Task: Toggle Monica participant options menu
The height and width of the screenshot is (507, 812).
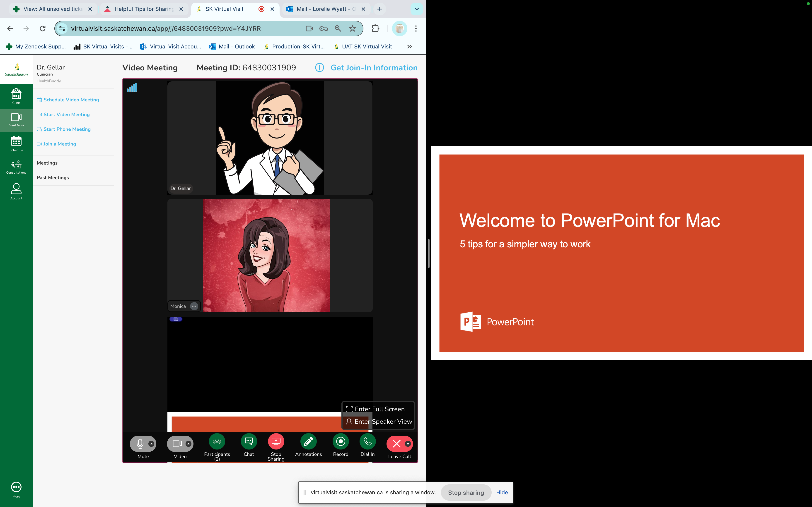Action: tap(194, 306)
